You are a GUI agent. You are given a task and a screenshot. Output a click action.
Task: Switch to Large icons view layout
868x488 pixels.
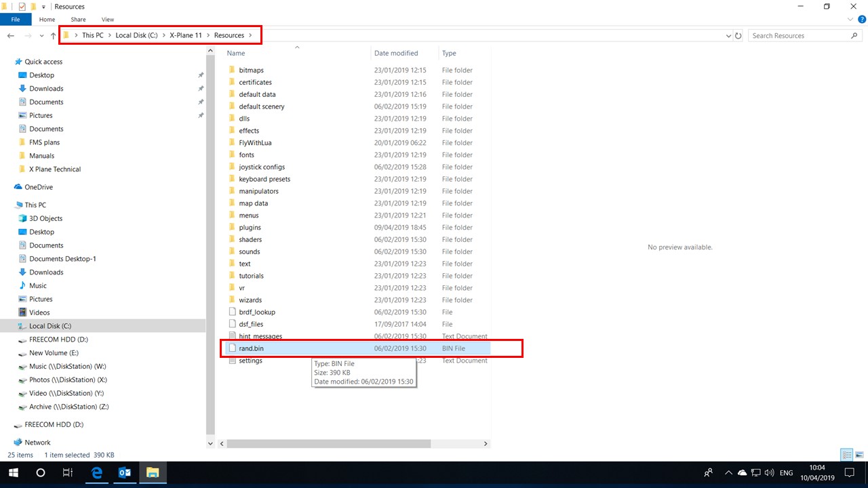(859, 454)
